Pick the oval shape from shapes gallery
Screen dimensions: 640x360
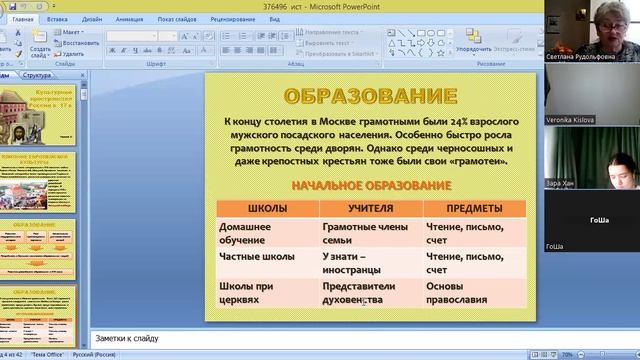[x=431, y=33]
